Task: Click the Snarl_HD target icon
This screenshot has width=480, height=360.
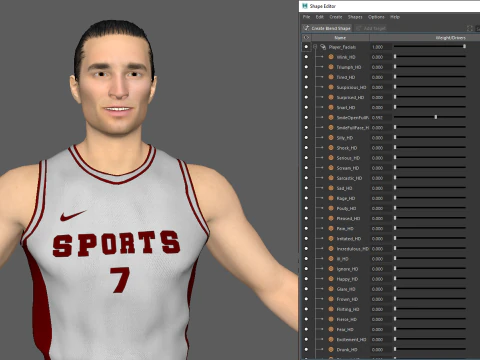Action: [x=331, y=107]
